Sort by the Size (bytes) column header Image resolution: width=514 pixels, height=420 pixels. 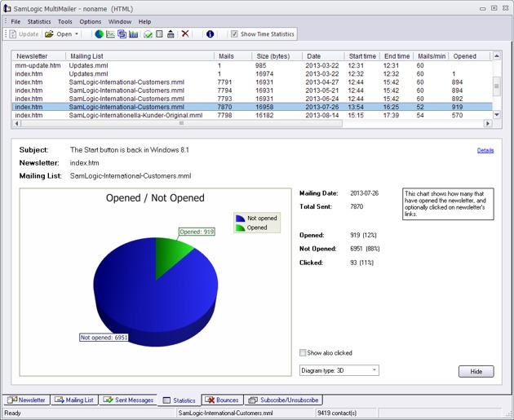point(277,56)
